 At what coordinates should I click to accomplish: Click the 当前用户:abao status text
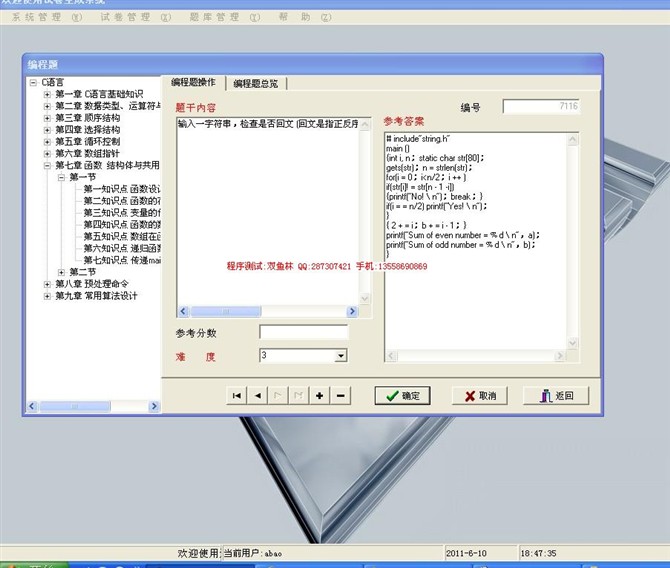(x=253, y=553)
